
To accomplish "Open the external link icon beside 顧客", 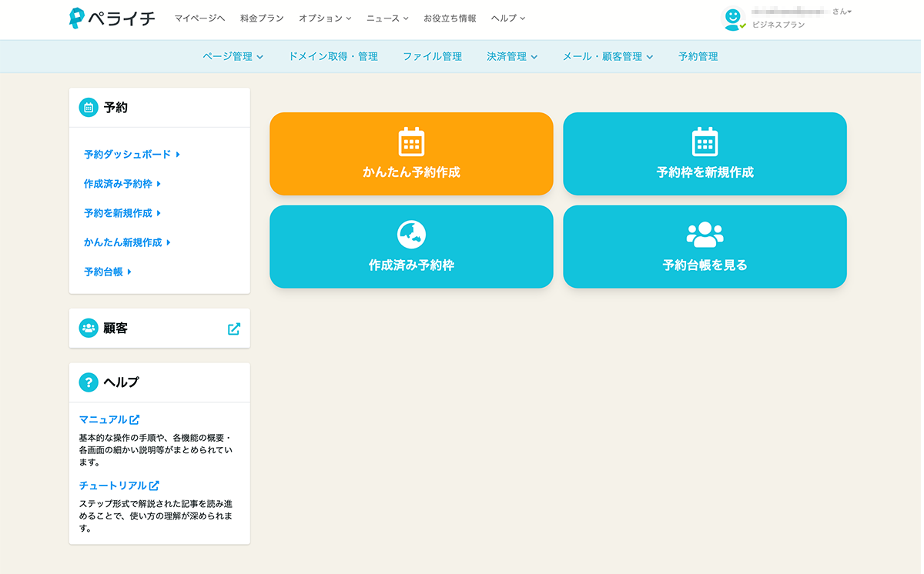I will 234,329.
